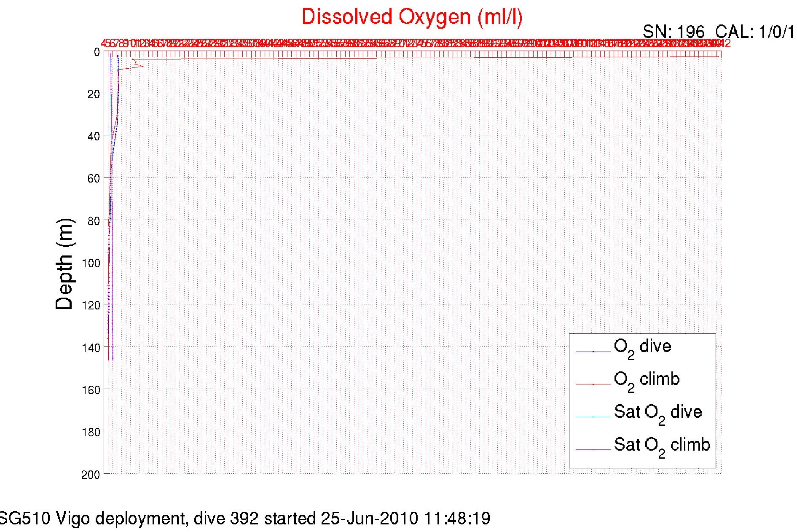The height and width of the screenshot is (532, 797).
Task: Click the red O2 climb legend line sample
Action: click(x=593, y=384)
